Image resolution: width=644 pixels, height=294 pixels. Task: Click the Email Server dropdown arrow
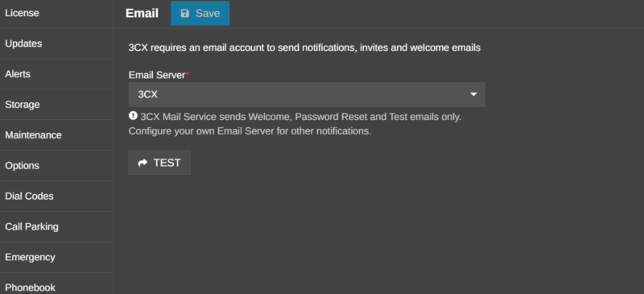[x=473, y=94]
